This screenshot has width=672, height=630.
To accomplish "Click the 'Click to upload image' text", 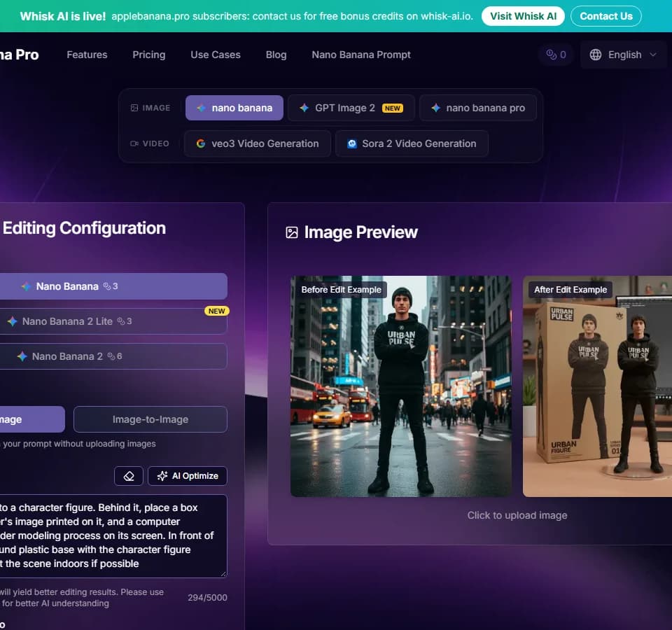I will (517, 515).
